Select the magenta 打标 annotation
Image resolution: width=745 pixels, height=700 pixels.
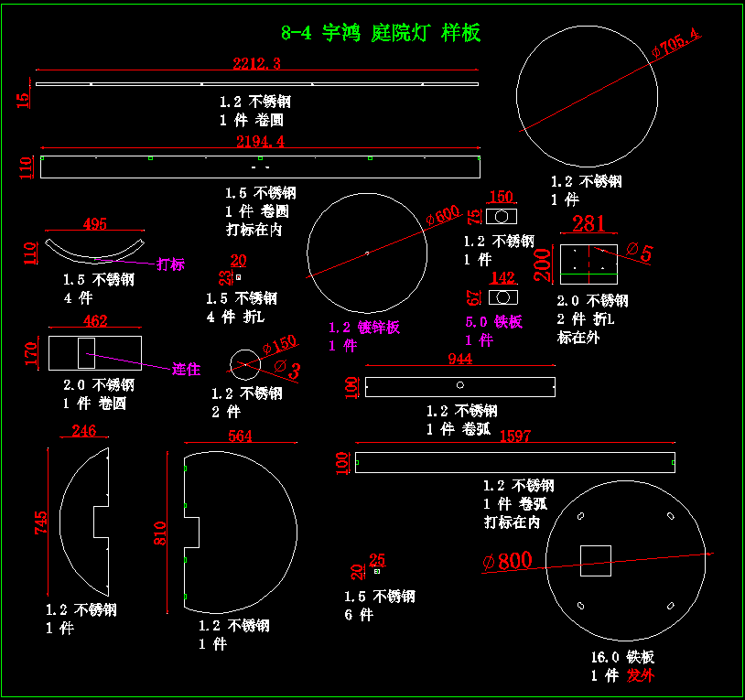point(171,264)
